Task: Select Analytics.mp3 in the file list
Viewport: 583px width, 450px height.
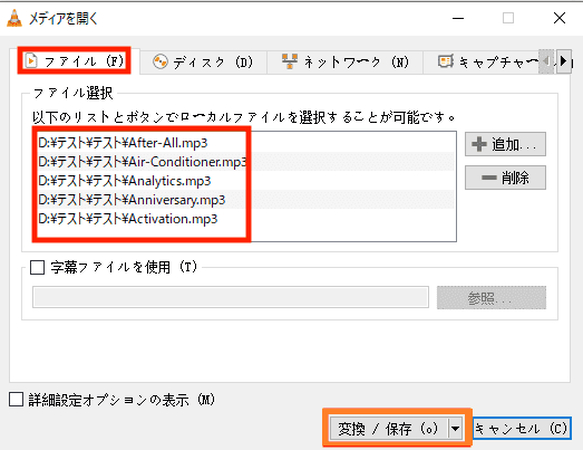Action: [245, 181]
